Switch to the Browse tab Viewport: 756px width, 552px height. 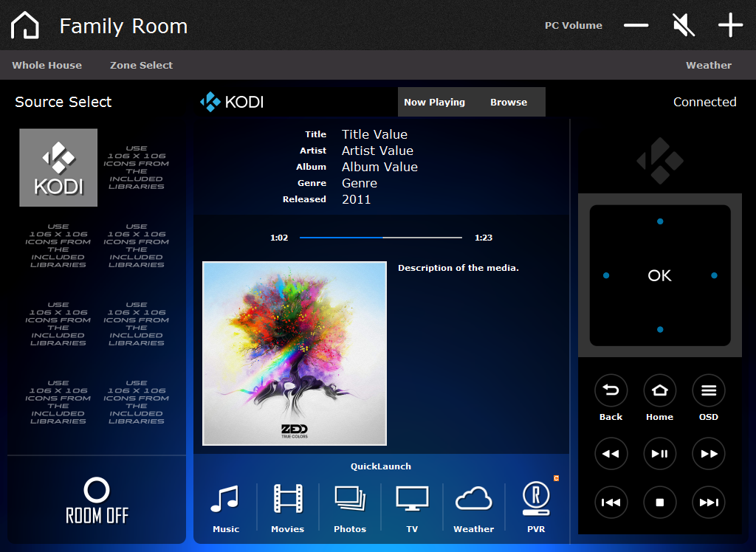(x=509, y=102)
